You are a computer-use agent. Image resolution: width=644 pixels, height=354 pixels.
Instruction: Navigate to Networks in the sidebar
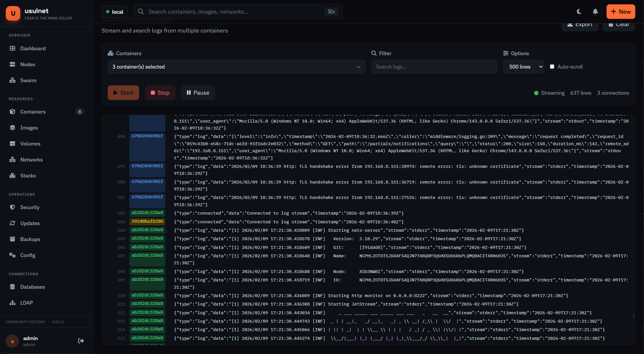pos(31,159)
